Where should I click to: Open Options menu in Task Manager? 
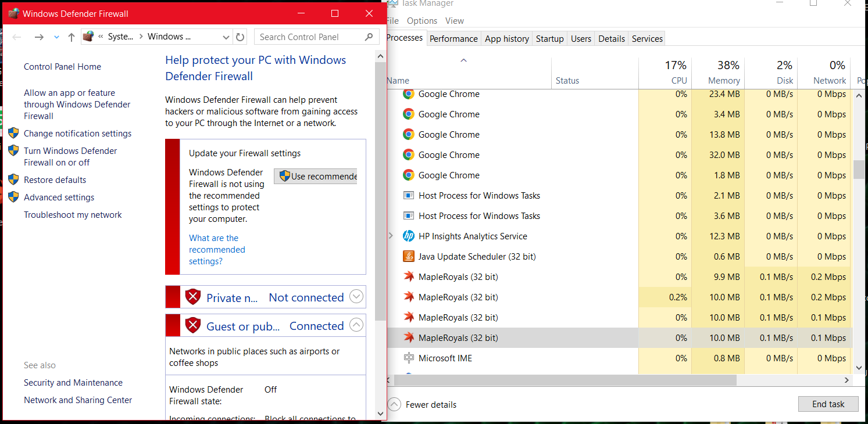coord(422,21)
